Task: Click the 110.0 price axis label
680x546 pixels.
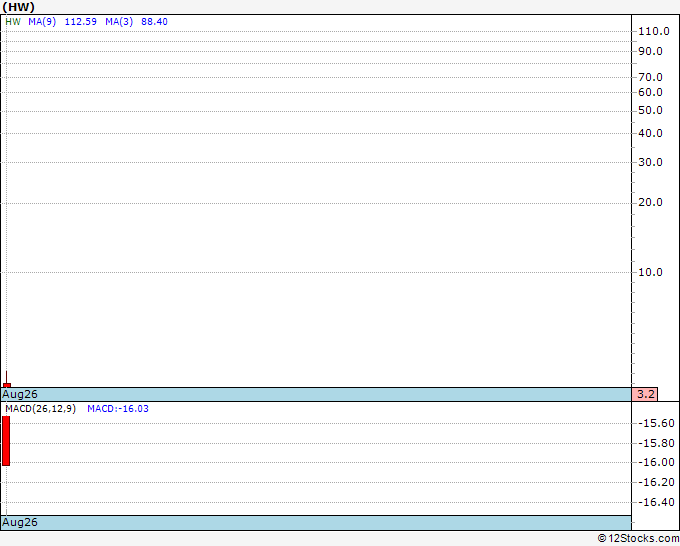Action: pos(654,31)
